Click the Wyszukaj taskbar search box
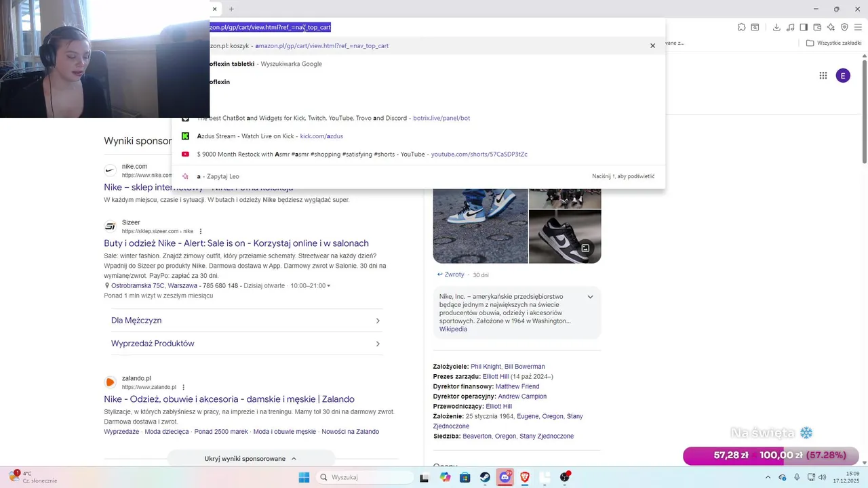The height and width of the screenshot is (488, 868). click(365, 477)
